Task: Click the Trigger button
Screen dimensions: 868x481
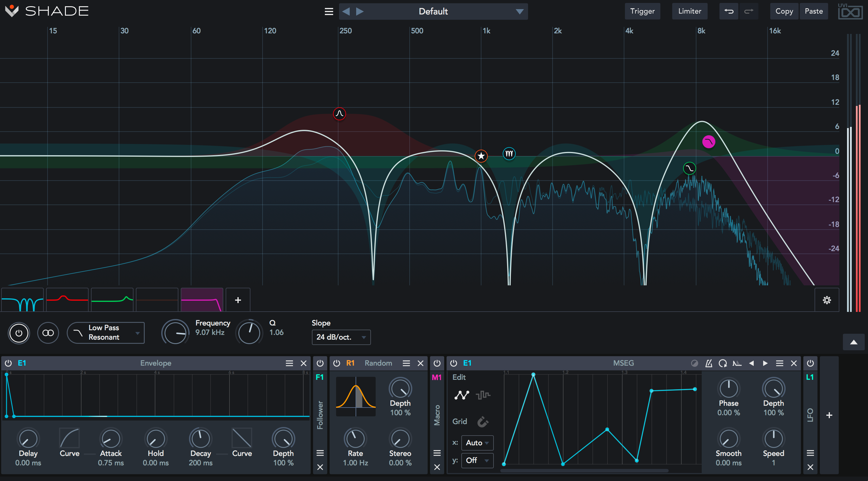Action: tap(642, 12)
